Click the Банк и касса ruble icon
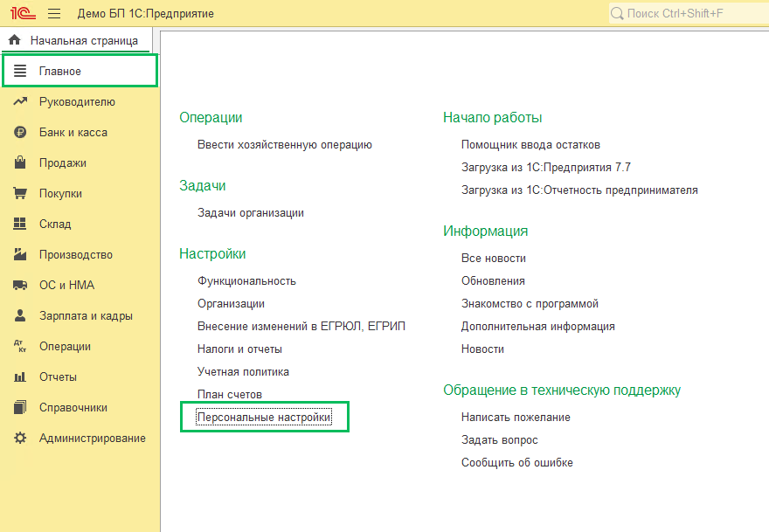 point(20,132)
